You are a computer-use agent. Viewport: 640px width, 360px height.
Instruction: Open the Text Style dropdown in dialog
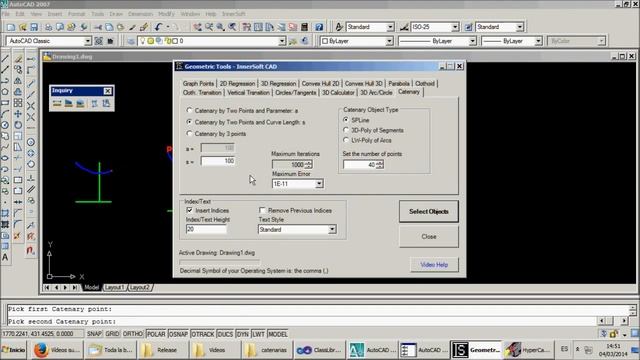332,229
